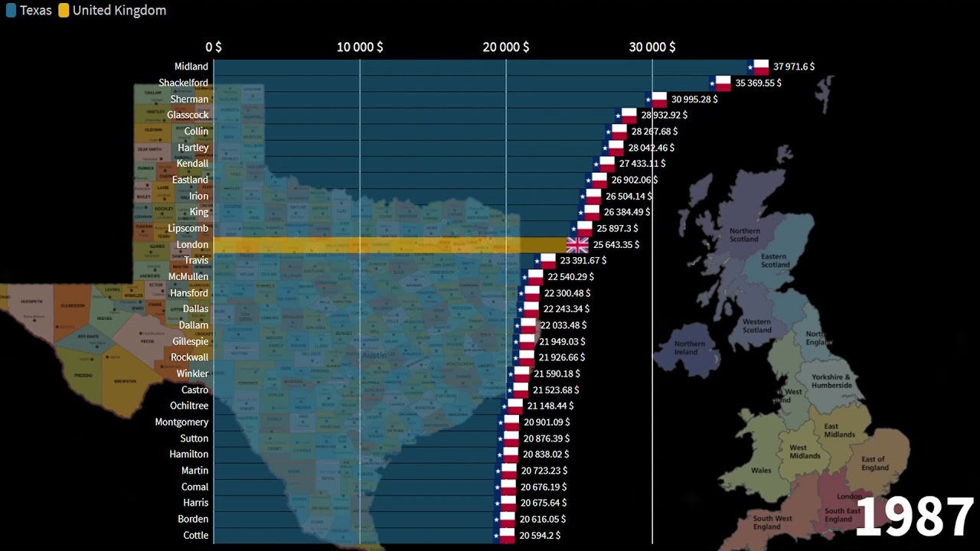Viewport: 980px width, 551px height.
Task: Click the Texas flag on Midland bar
Action: 758,67
